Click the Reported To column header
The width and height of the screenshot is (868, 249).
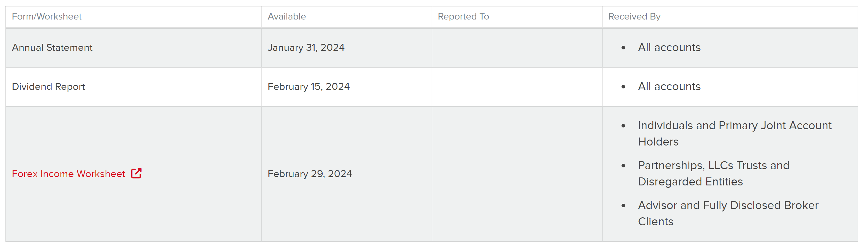click(463, 17)
